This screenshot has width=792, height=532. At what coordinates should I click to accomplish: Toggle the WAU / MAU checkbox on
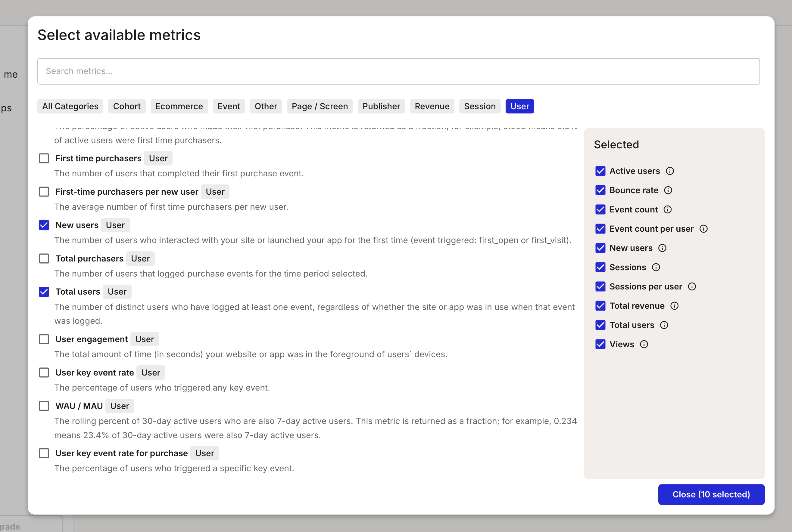(45, 406)
